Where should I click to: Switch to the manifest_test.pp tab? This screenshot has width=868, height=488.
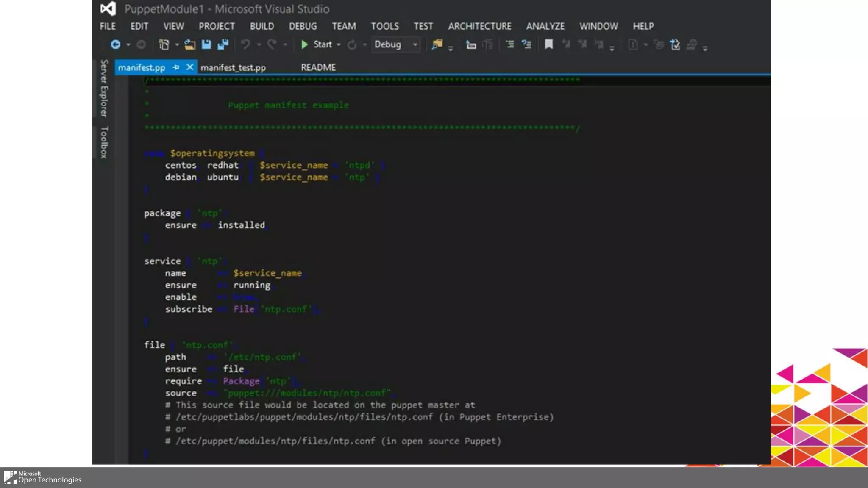point(233,68)
